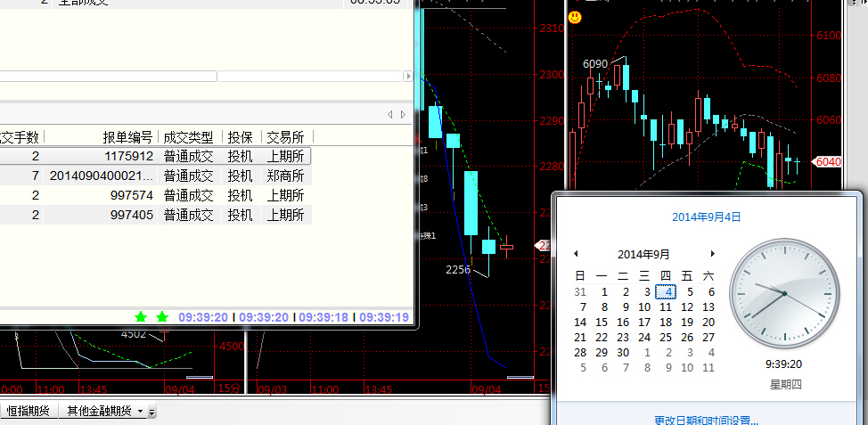
Task: Select August 31 in the calendar
Action: pos(580,291)
